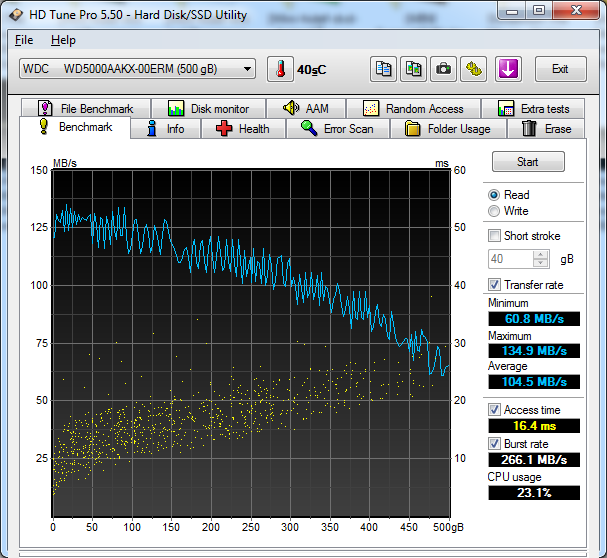
Task: Open the File menu
Action: click(24, 40)
